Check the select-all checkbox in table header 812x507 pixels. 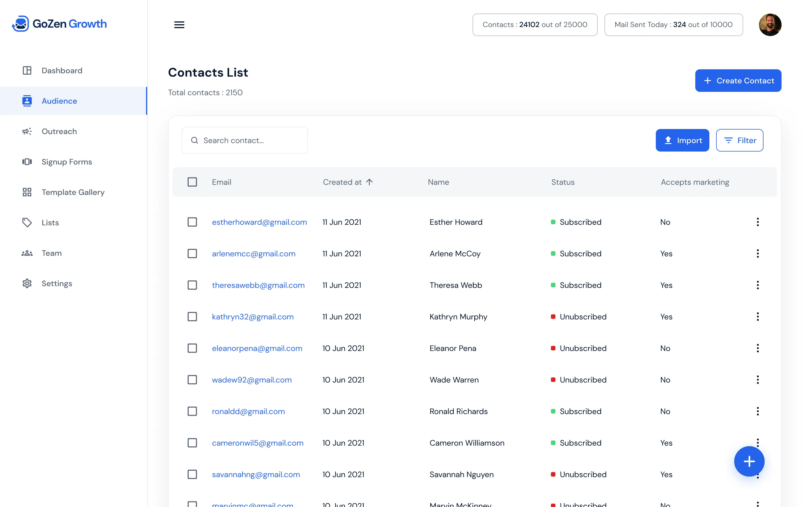[192, 182]
